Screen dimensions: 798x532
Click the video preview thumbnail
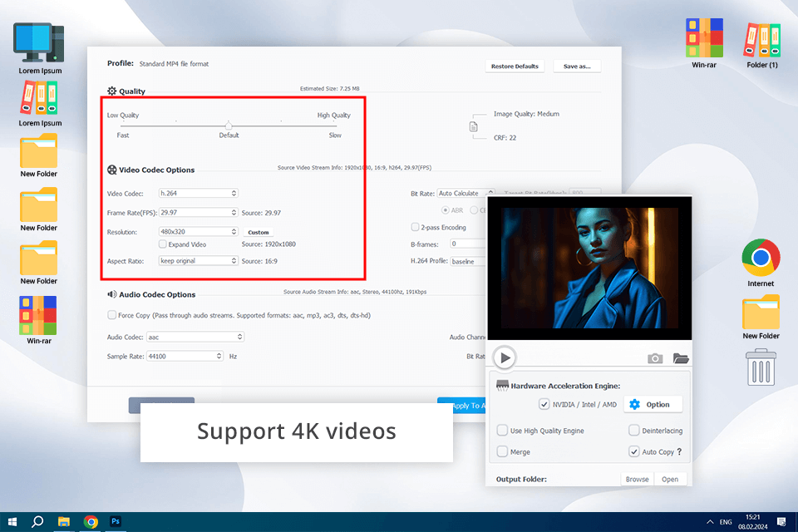click(589, 268)
